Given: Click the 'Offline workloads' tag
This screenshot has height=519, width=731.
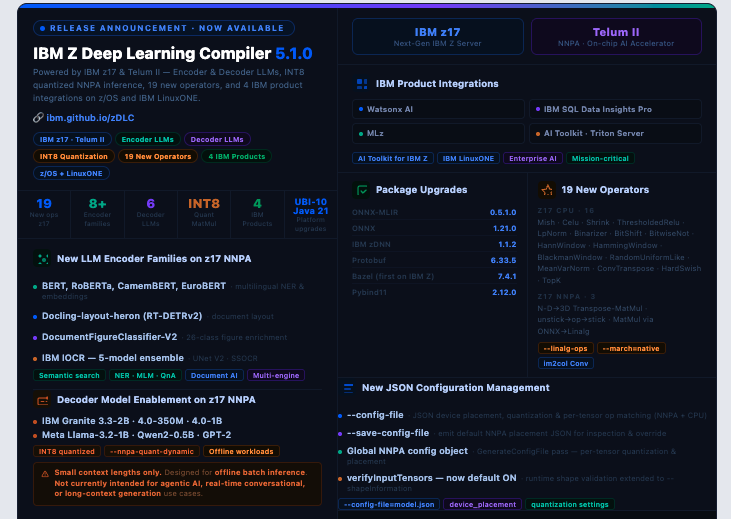Looking at the screenshot, I should pyautogui.click(x=241, y=451).
